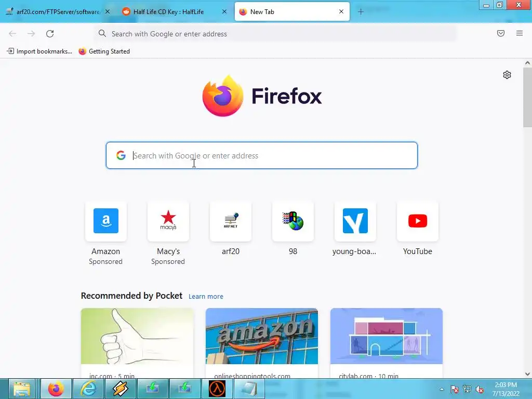Viewport: 532px width, 399px height.
Task: Close the arf20.com FTPServer tab
Action: pyautogui.click(x=107, y=11)
